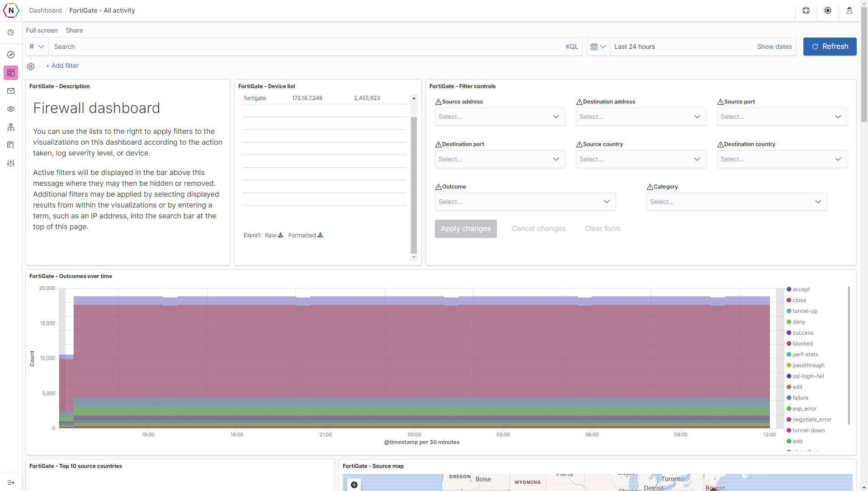Click the chip icon in the header
This screenshot has width=868, height=491.
[x=828, y=10]
